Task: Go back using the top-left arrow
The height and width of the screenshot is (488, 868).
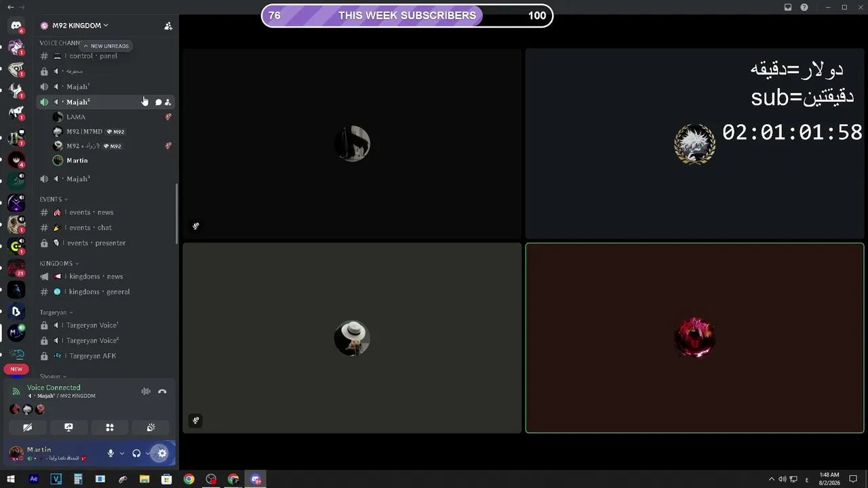Action: [x=10, y=7]
